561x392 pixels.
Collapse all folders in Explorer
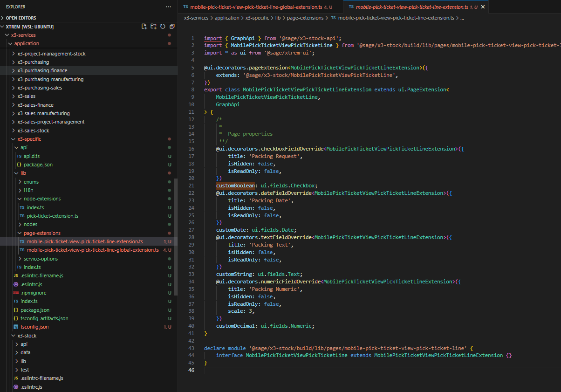[172, 27]
